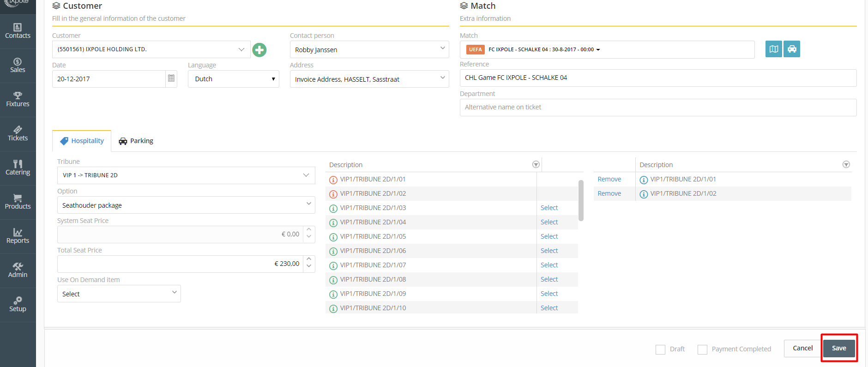Tick the Payment Completed checkbox
Screen dimensions: 868x367
(x=702, y=349)
